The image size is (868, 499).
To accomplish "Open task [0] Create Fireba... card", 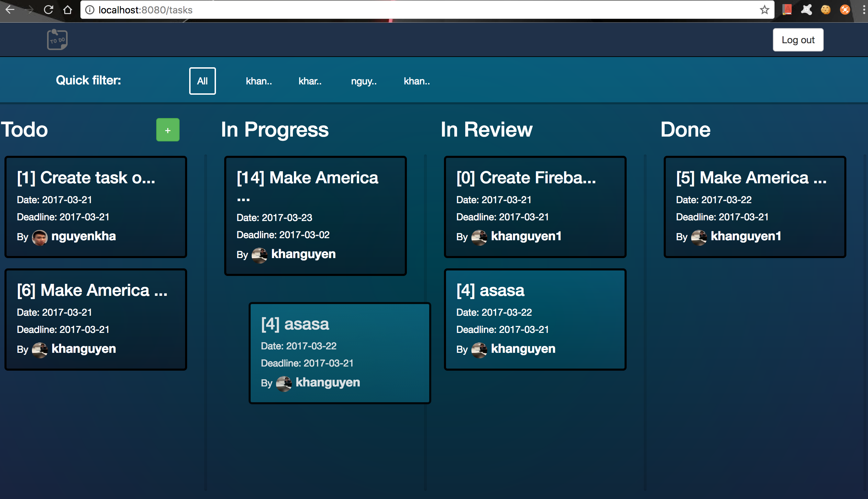I will click(535, 206).
